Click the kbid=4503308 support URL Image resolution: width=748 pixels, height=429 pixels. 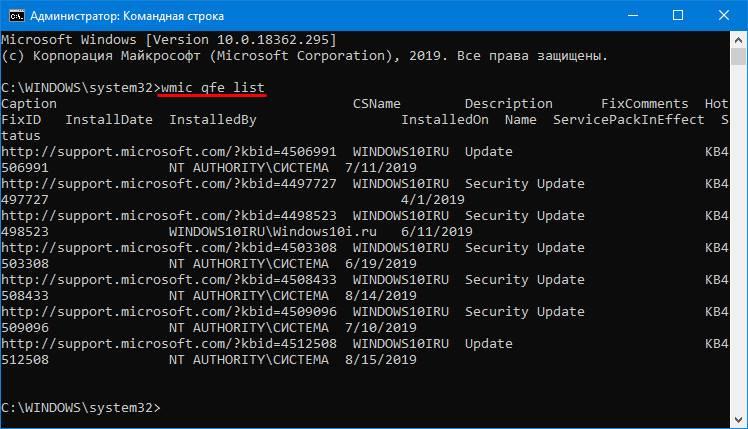coord(169,248)
